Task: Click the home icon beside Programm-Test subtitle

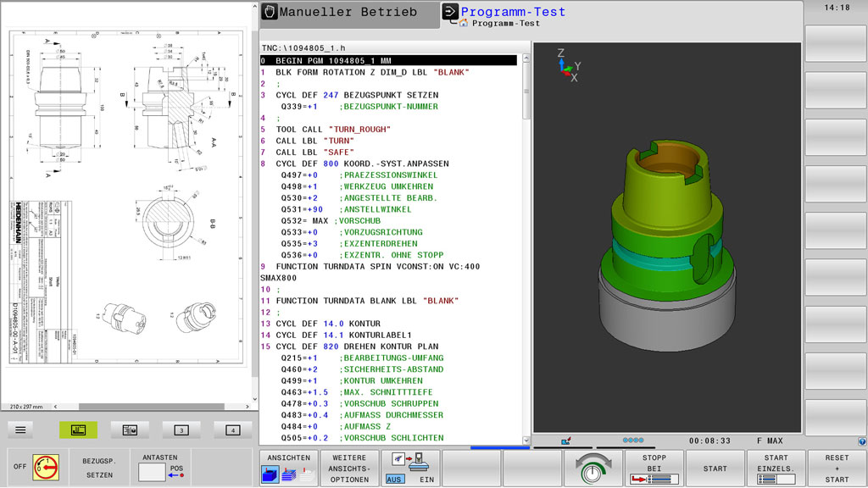Action: point(464,23)
